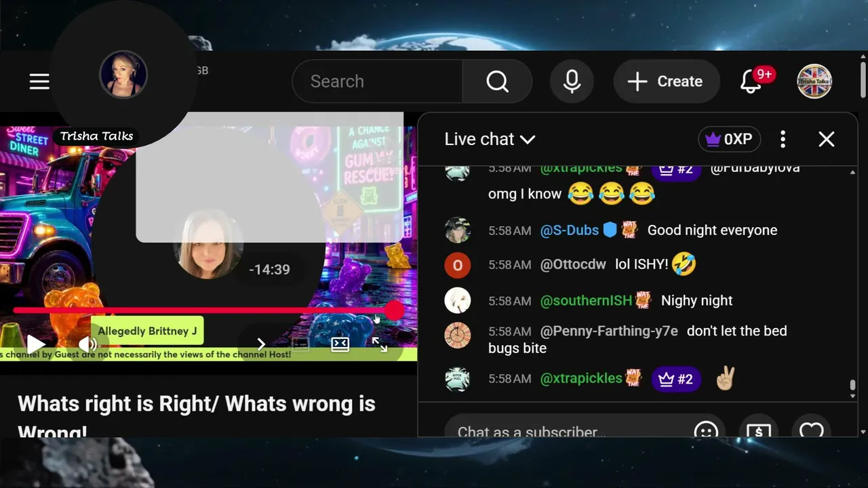Open the crown 0XP points badge
Image resolution: width=868 pixels, height=488 pixels.
pyautogui.click(x=729, y=139)
